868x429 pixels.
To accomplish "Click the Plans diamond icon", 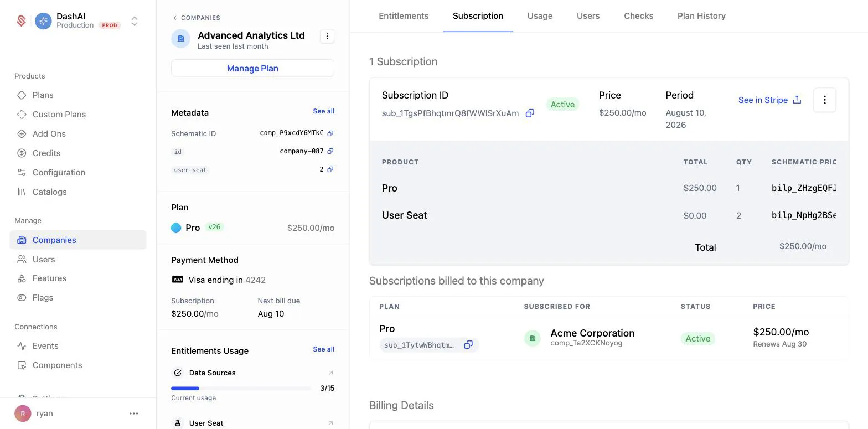I will click(22, 95).
